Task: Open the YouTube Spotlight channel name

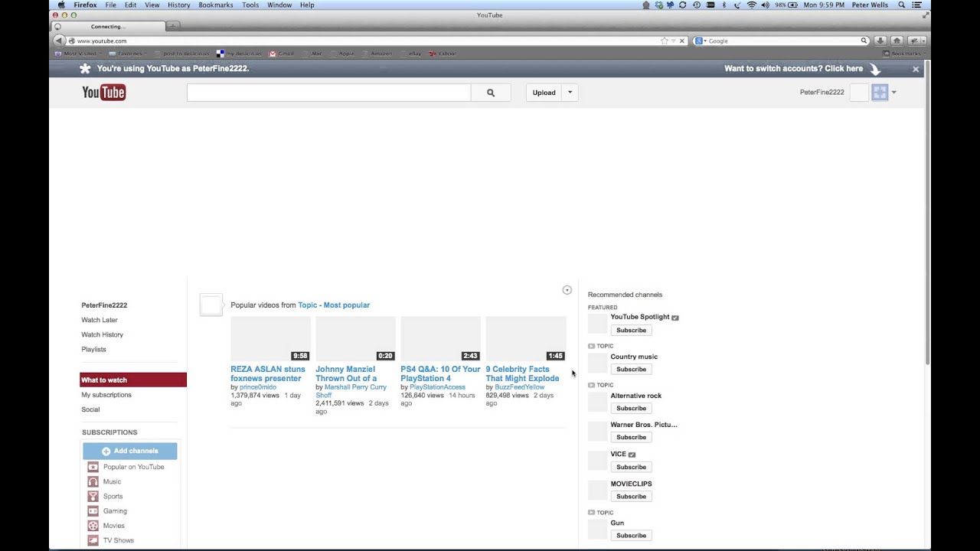Action: 640,317
